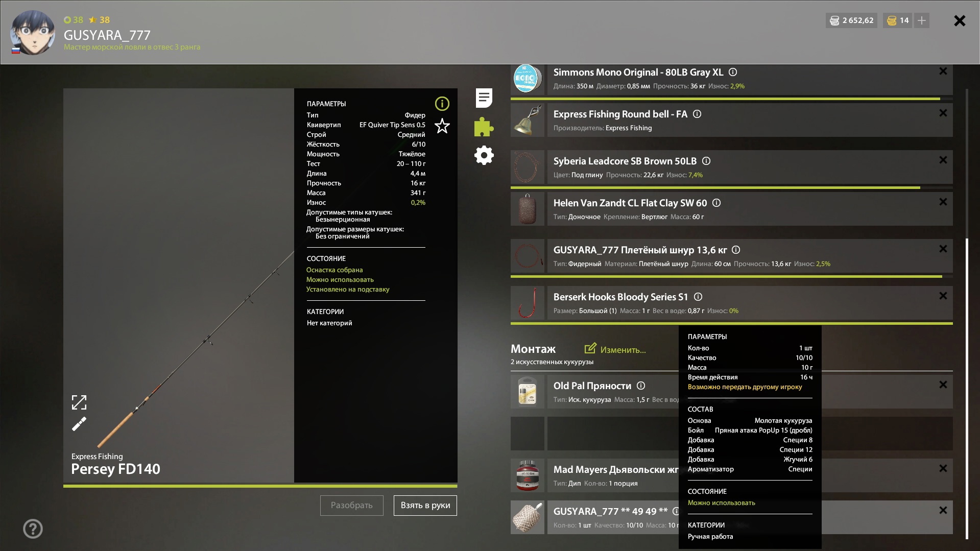Click the Simmons Mono line spool thumbnail

(528, 78)
